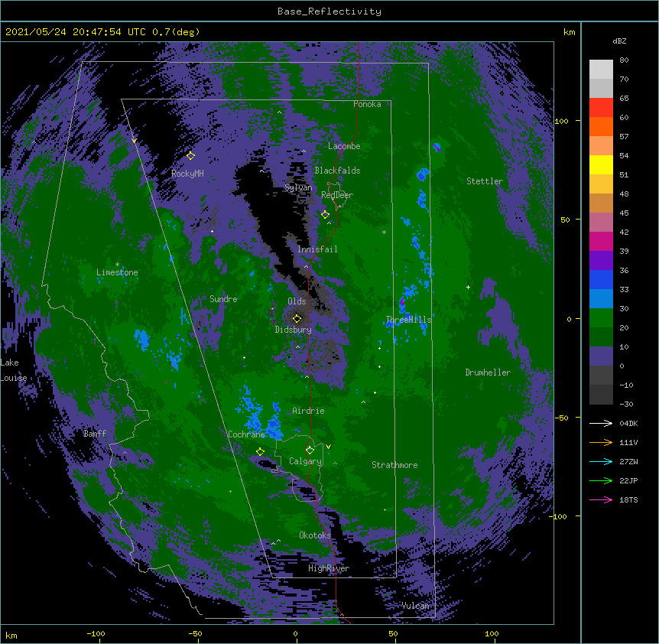Pick the violet 36-39 dBZ legend color

click(x=601, y=261)
